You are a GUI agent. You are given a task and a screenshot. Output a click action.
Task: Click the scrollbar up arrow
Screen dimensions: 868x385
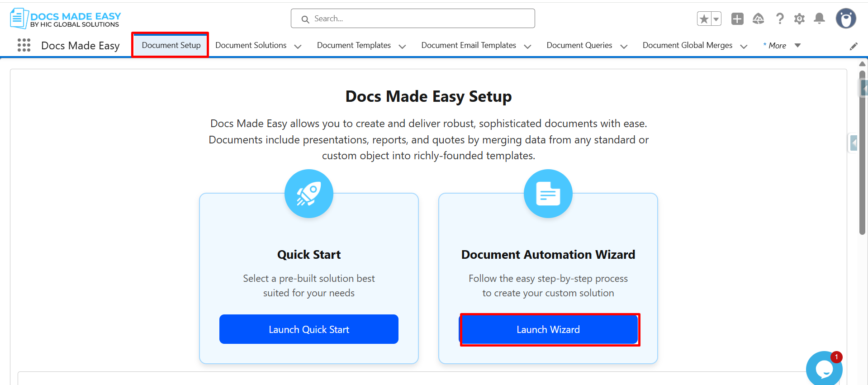coord(863,64)
